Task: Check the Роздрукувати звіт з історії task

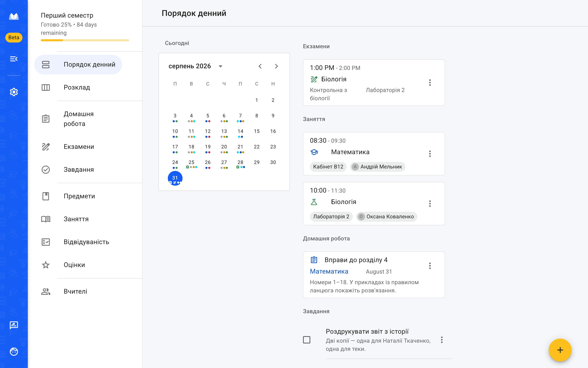Action: (307, 340)
